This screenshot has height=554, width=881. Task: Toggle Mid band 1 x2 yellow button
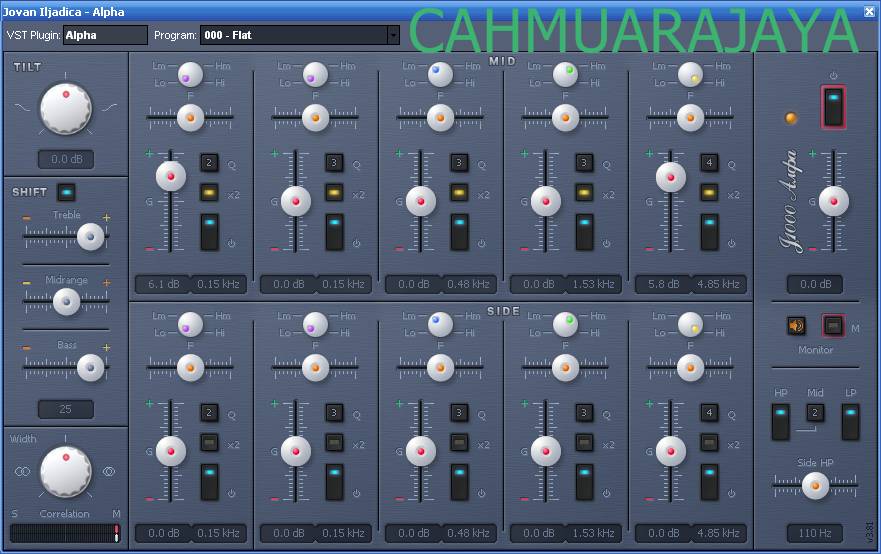tap(209, 193)
